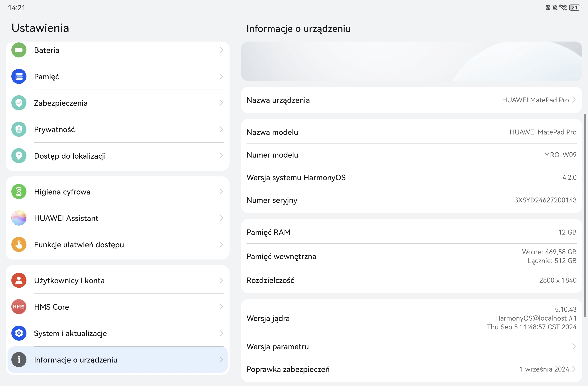588x386 pixels.
Task: Select Funkcje ułatwień dostępu entry
Action: coord(118,244)
